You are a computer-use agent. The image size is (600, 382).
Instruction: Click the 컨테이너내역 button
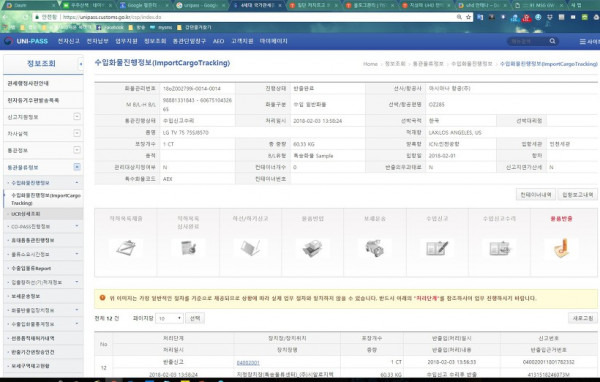[x=536, y=195]
